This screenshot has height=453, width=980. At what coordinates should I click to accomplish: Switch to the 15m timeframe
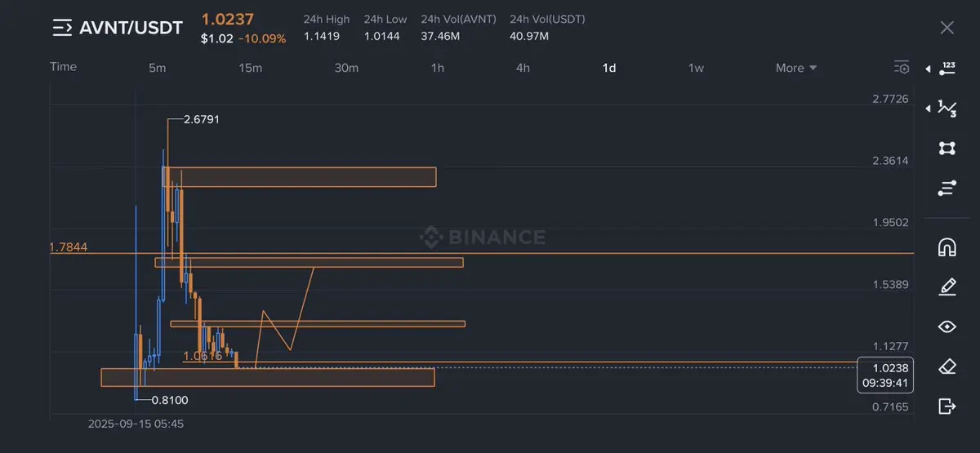pos(251,68)
